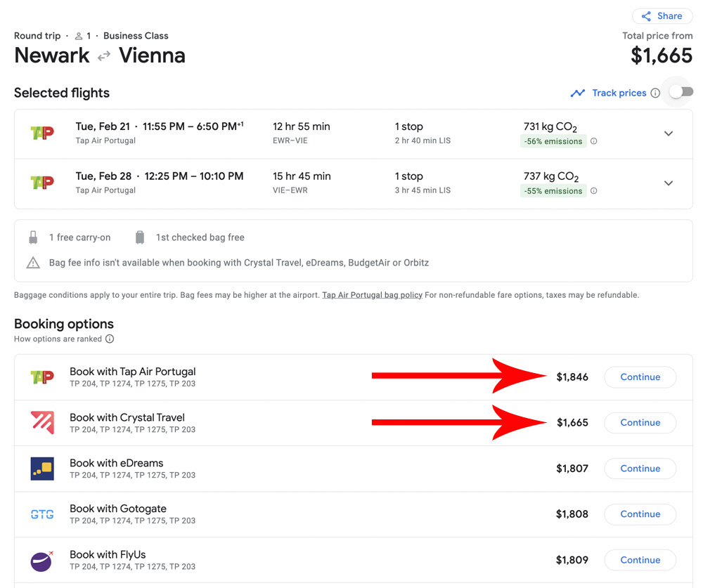
Task: Click the -55% emissions badge
Action: [x=553, y=191]
